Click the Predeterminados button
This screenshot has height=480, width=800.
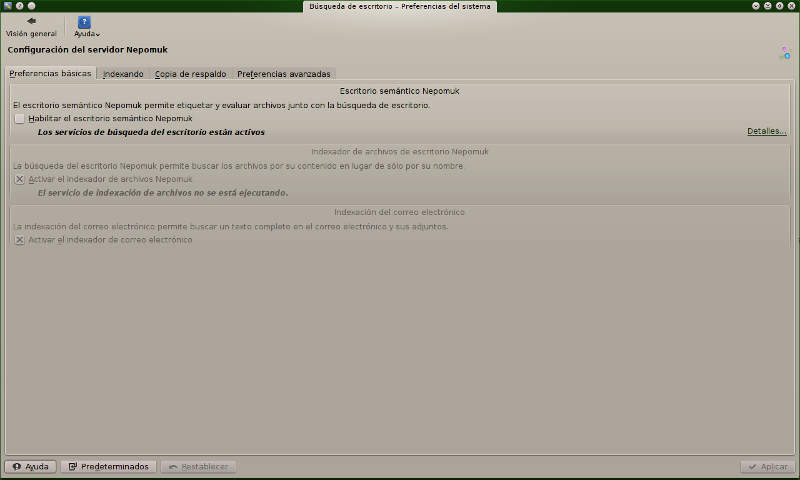(x=108, y=466)
